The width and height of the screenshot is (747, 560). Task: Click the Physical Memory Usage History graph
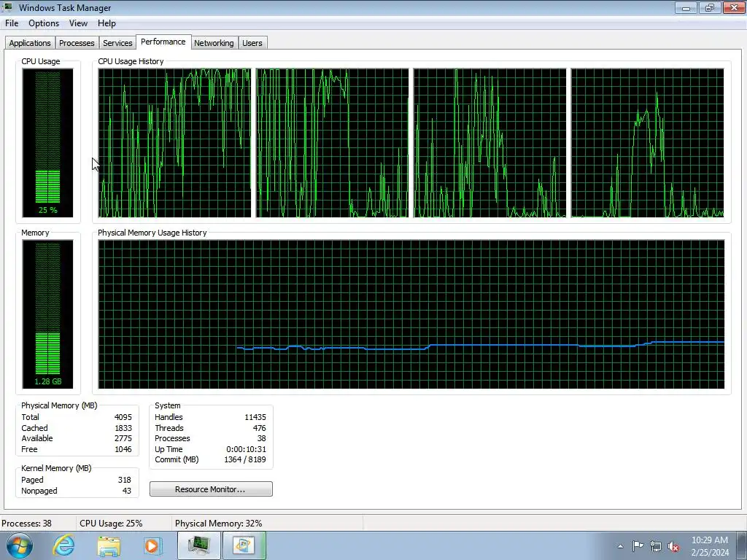(x=411, y=314)
